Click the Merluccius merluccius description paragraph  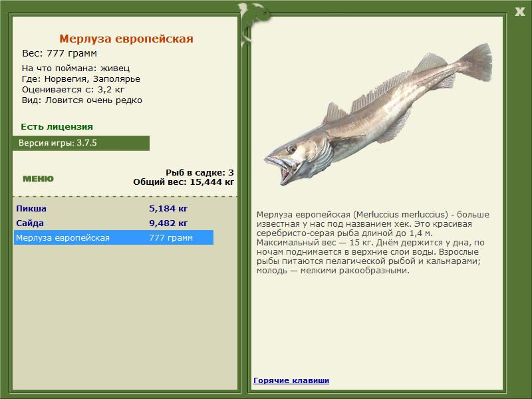(x=372, y=242)
